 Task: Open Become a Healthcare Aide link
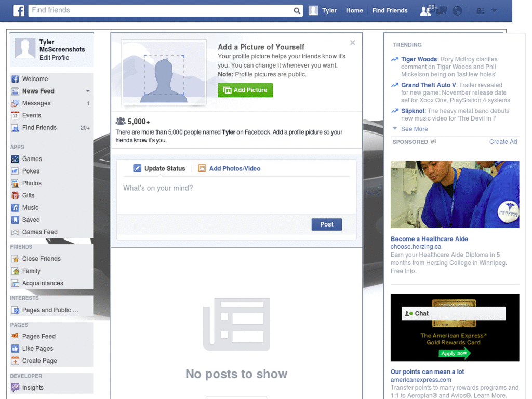pos(429,239)
